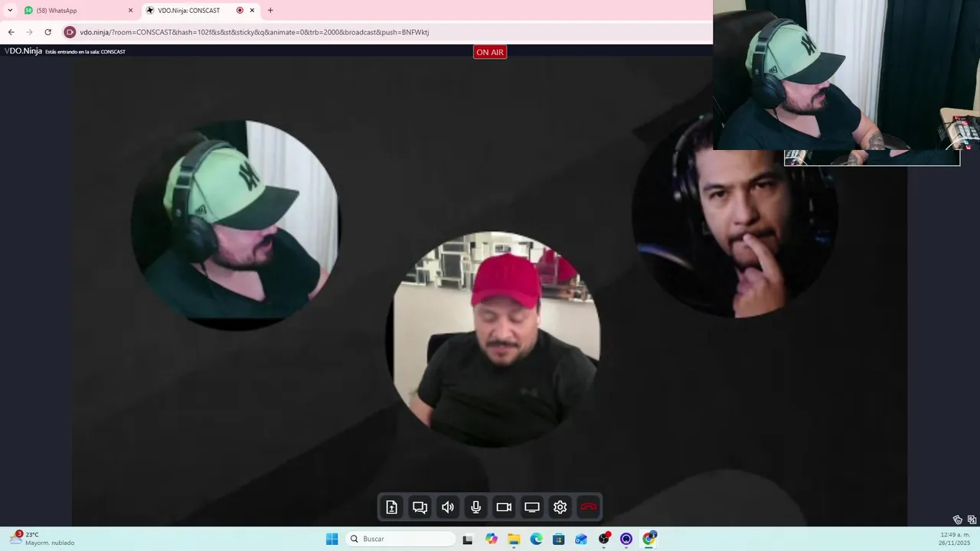Go back in browser history

[x=11, y=32]
